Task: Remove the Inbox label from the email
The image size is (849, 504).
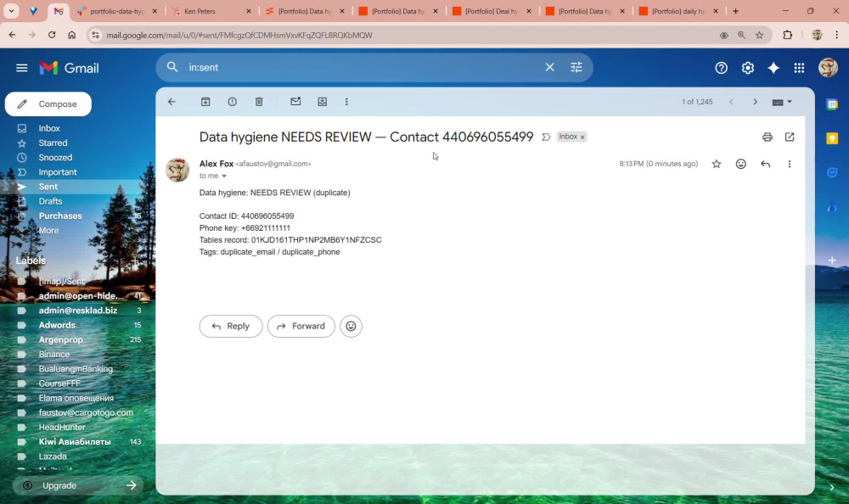Action: [x=582, y=137]
